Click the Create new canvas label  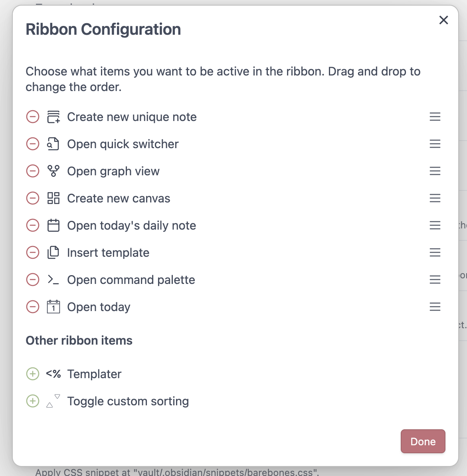pyautogui.click(x=119, y=198)
